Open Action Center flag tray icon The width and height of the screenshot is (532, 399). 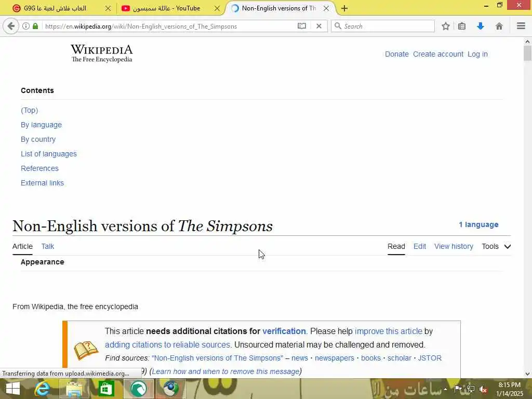[458, 389]
